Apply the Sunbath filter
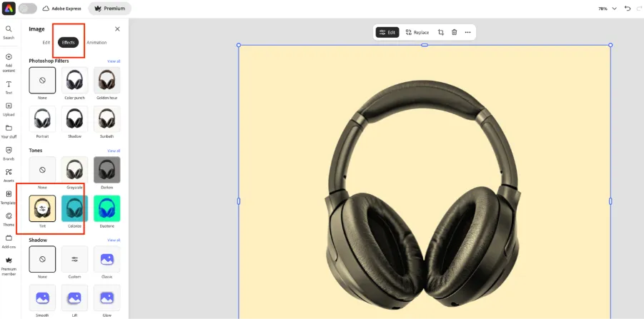Viewport: 644px width, 319px height. point(106,119)
